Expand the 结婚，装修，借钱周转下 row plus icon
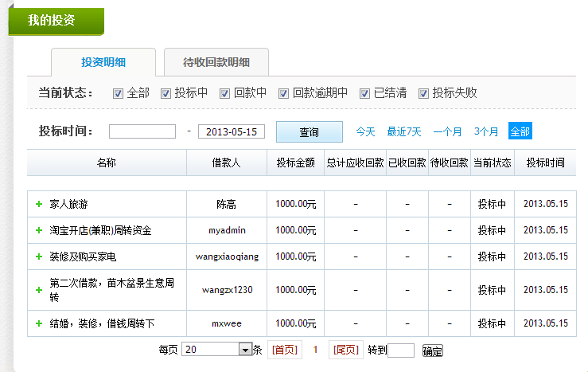The image size is (588, 372). pyautogui.click(x=39, y=323)
